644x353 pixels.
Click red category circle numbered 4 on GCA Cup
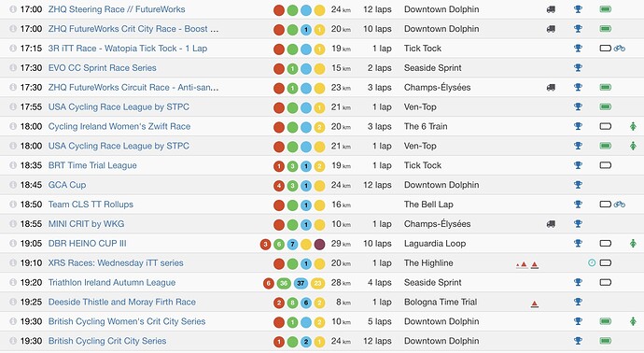(279, 186)
